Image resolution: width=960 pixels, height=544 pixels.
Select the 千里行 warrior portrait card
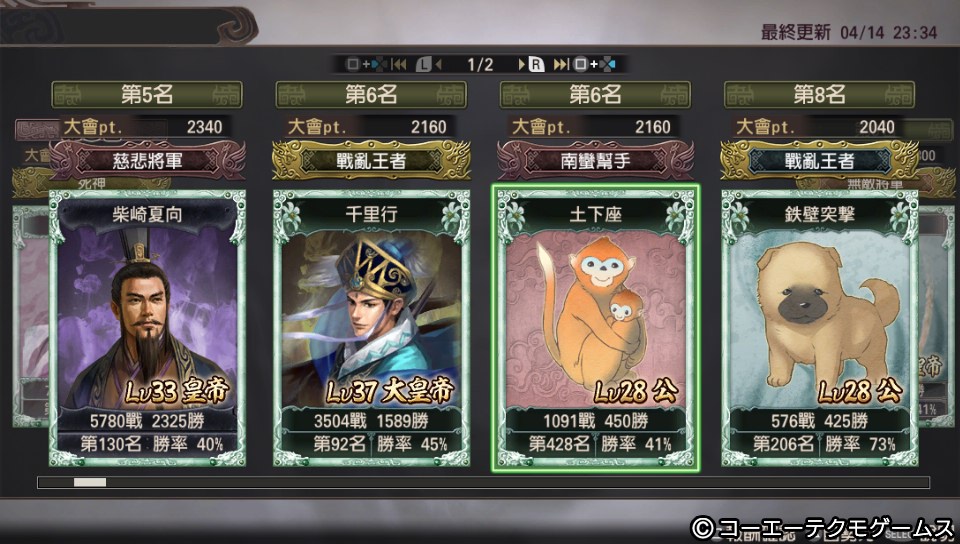[x=371, y=328]
